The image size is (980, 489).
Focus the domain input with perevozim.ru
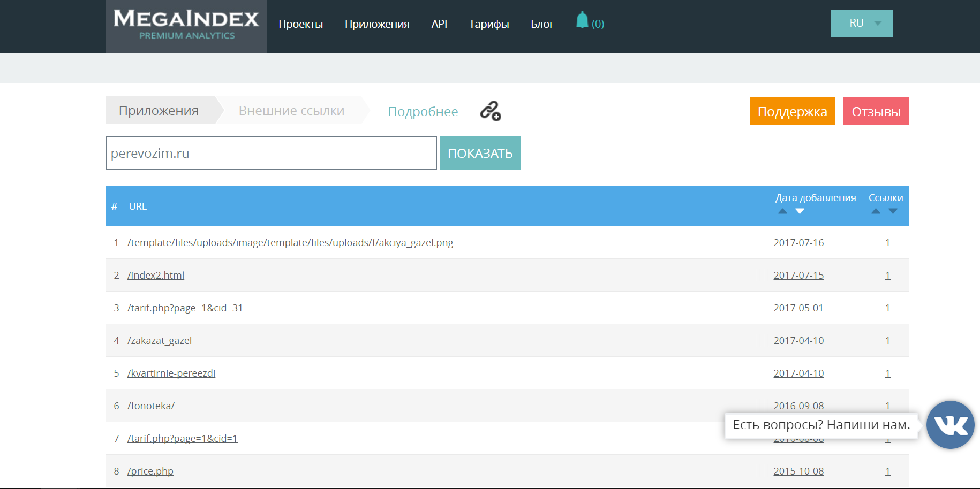(x=272, y=153)
